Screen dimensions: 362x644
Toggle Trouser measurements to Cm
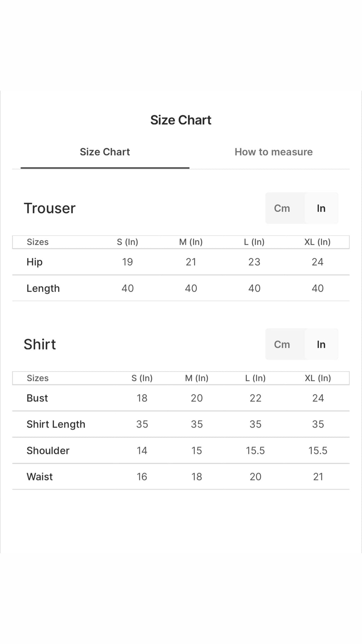coord(282,208)
